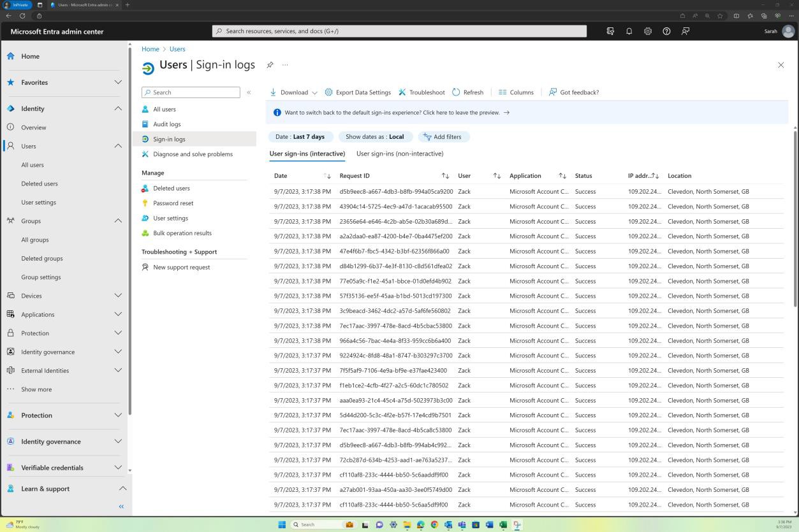Image resolution: width=799 pixels, height=532 pixels.
Task: Add filters to the sign-in logs
Action: [443, 136]
